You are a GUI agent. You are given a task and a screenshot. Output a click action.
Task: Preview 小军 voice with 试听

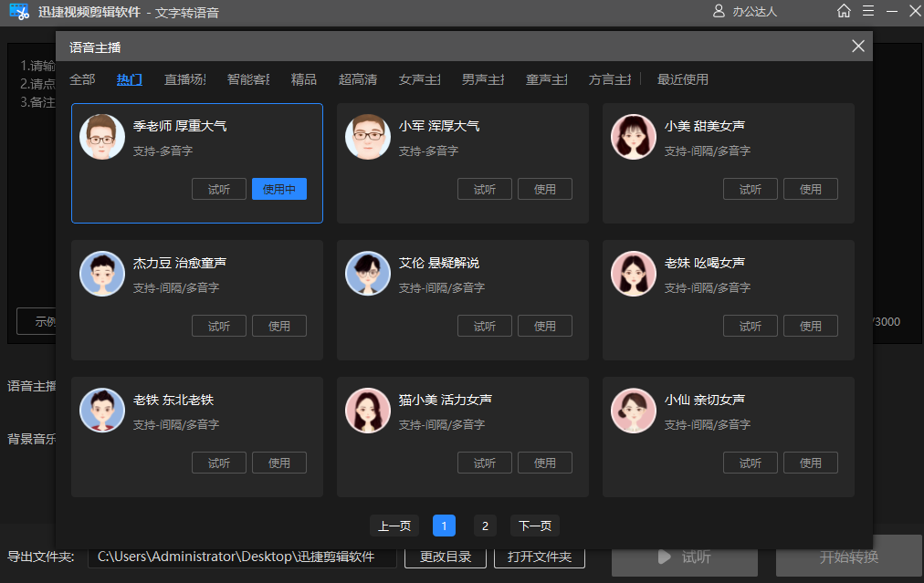[485, 189]
